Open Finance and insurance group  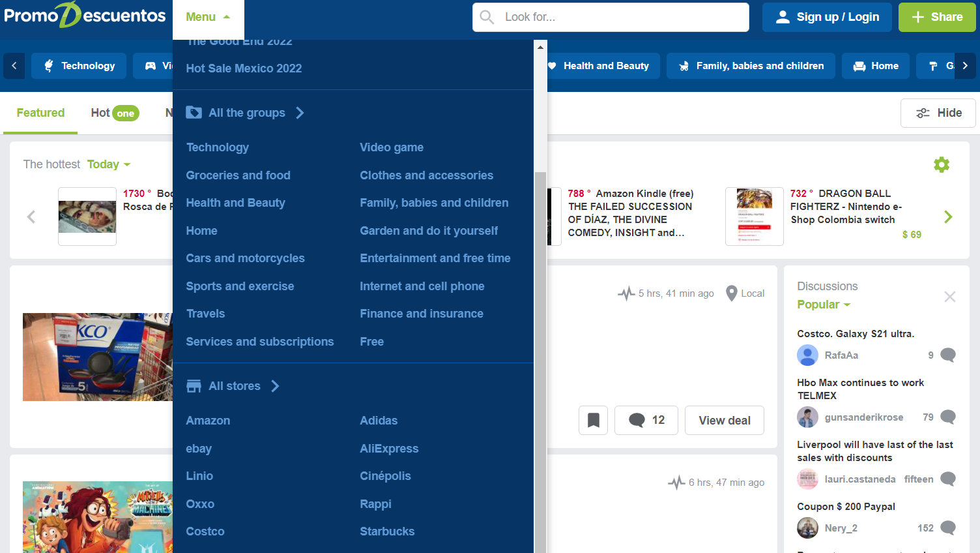click(422, 314)
